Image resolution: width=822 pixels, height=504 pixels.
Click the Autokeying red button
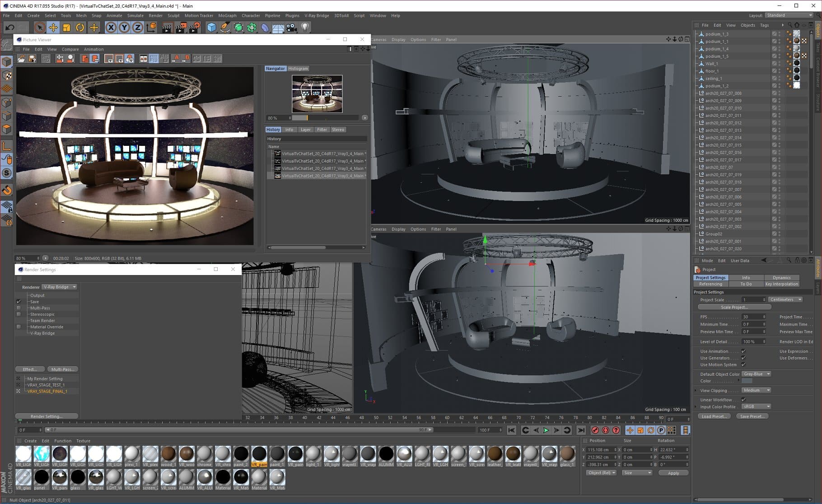[606, 430]
